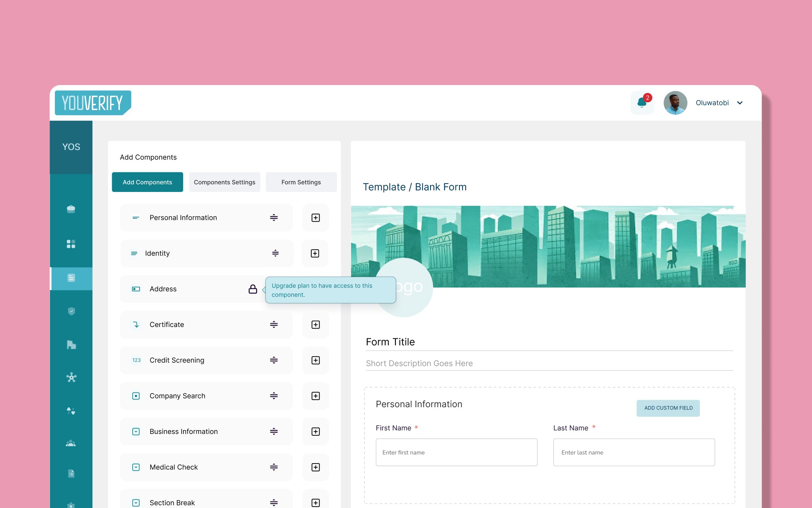
Task: Click the Personal Information settings icon
Action: pos(274,217)
